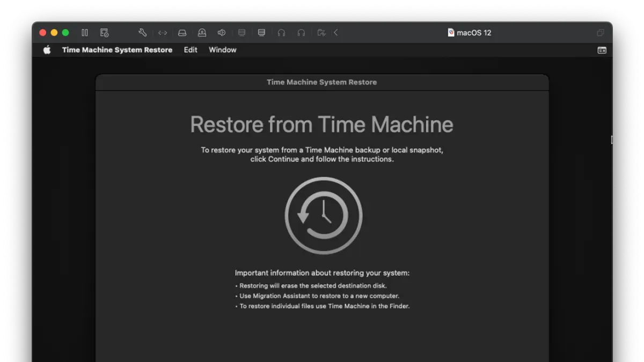
Task: Click the input source icon in the menu bar
Action: (x=602, y=50)
